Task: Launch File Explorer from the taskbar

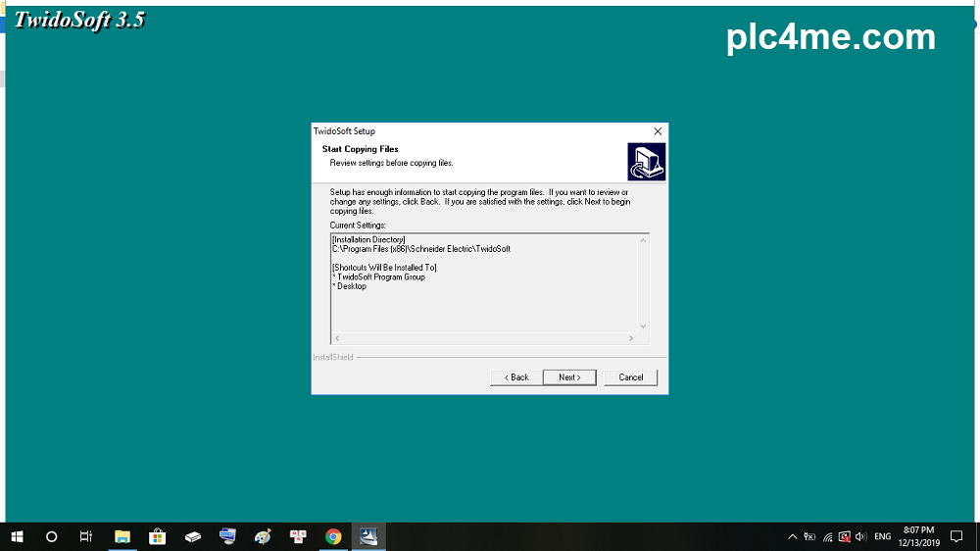Action: click(122, 536)
